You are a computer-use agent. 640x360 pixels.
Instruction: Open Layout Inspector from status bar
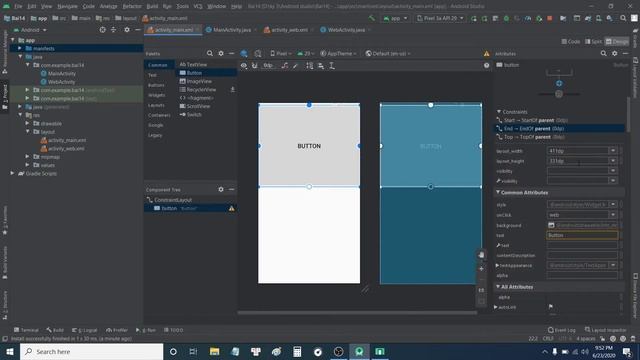(606, 330)
